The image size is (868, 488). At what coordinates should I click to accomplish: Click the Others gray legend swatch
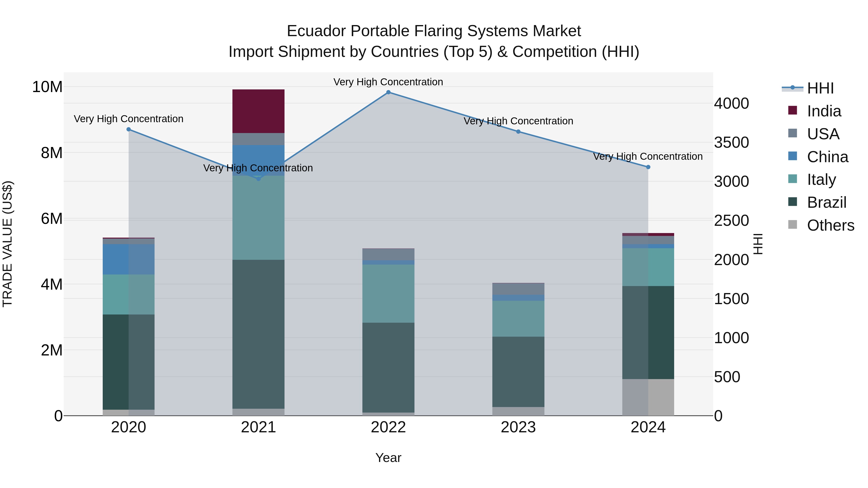coord(793,225)
